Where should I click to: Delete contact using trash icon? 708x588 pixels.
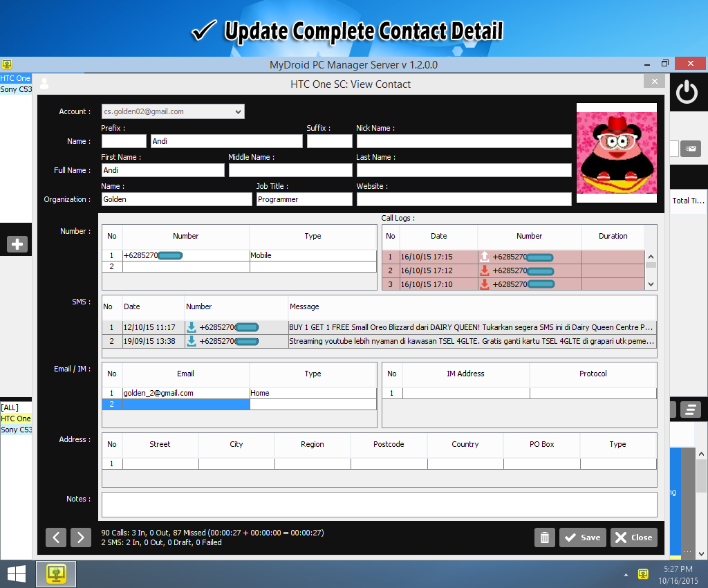[x=544, y=538]
